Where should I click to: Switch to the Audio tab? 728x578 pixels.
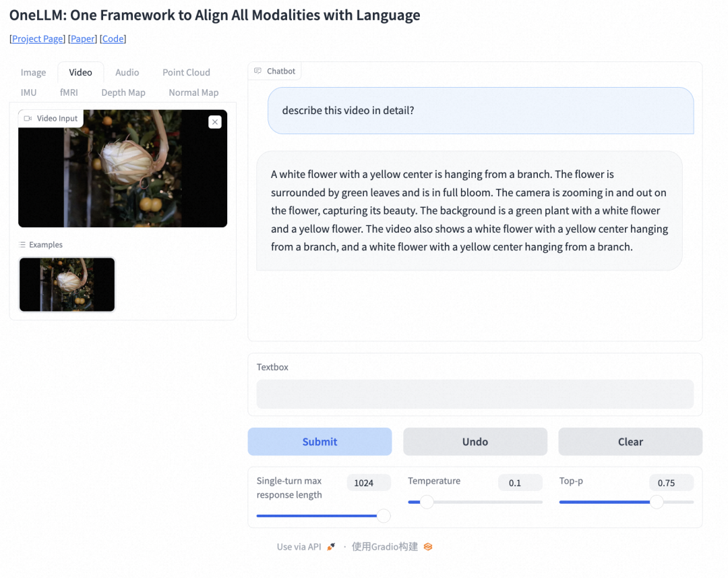[x=127, y=72]
